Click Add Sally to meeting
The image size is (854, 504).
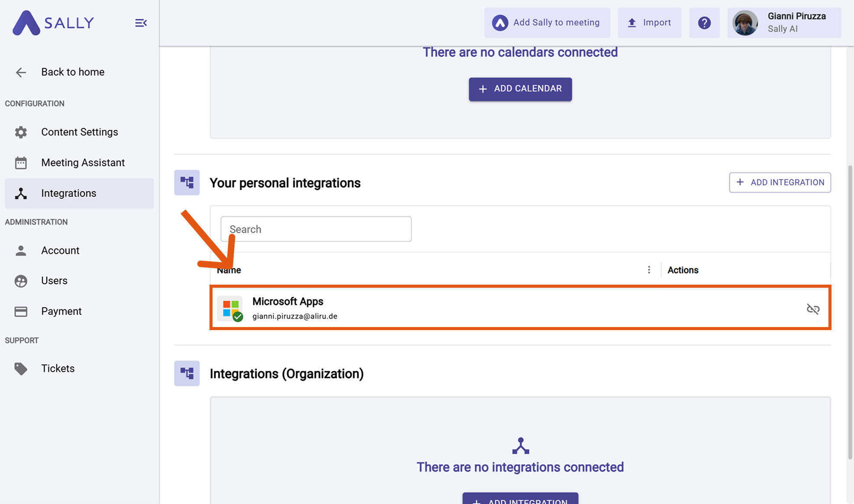click(x=547, y=23)
